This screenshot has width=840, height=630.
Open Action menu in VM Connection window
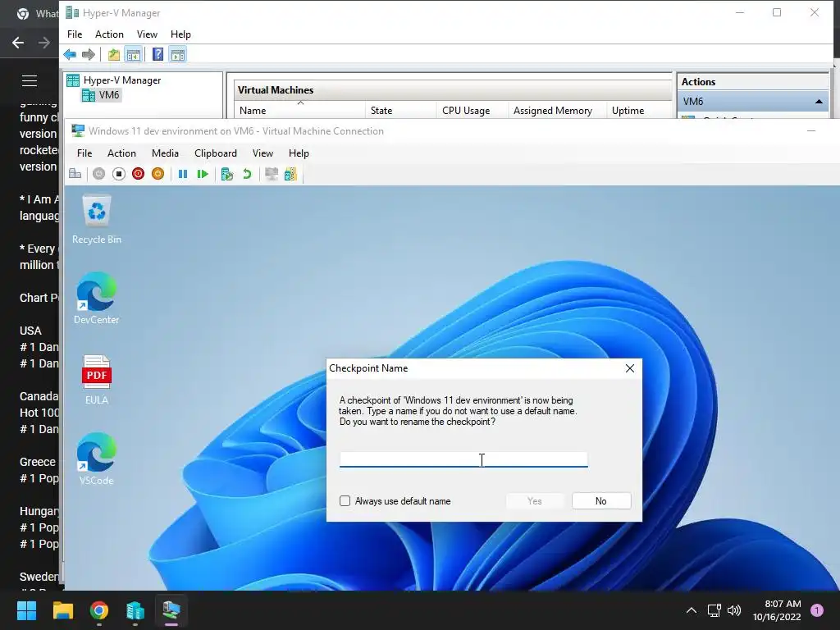tap(121, 153)
